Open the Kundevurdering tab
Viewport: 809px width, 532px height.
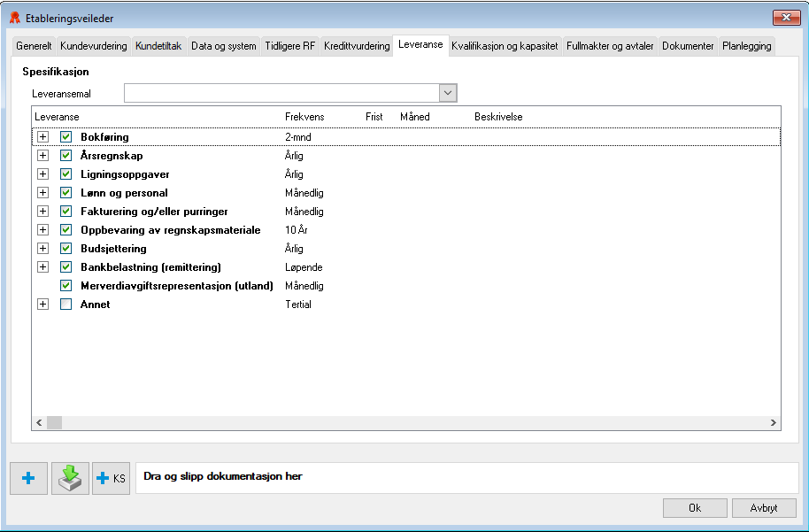[94, 46]
